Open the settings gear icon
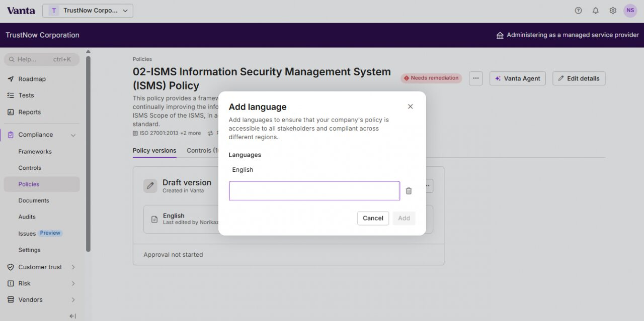 pos(612,11)
